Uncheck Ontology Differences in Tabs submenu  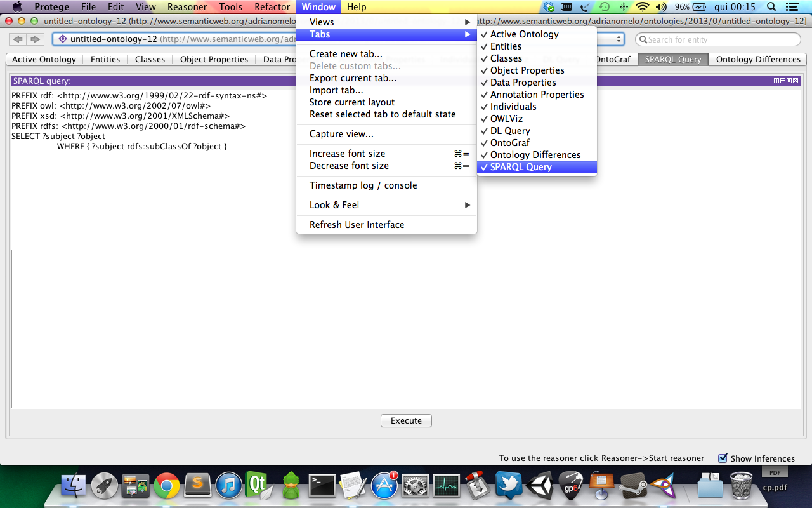pyautogui.click(x=537, y=155)
